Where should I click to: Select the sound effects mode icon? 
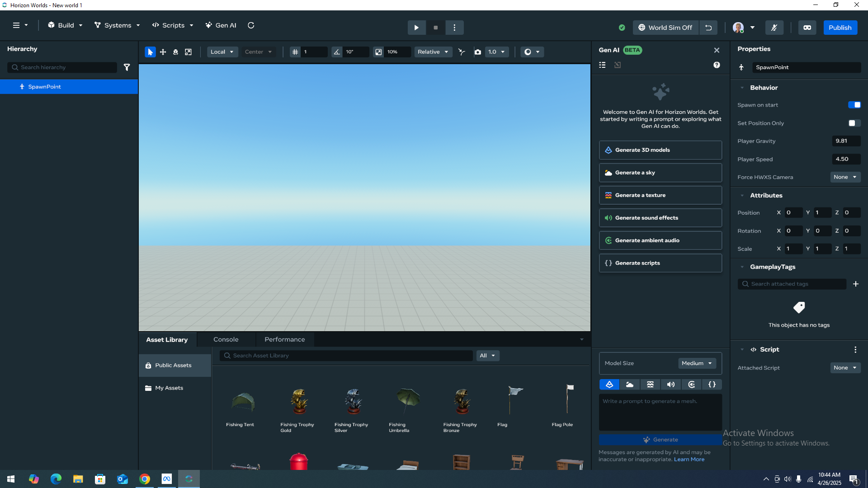[671, 385]
